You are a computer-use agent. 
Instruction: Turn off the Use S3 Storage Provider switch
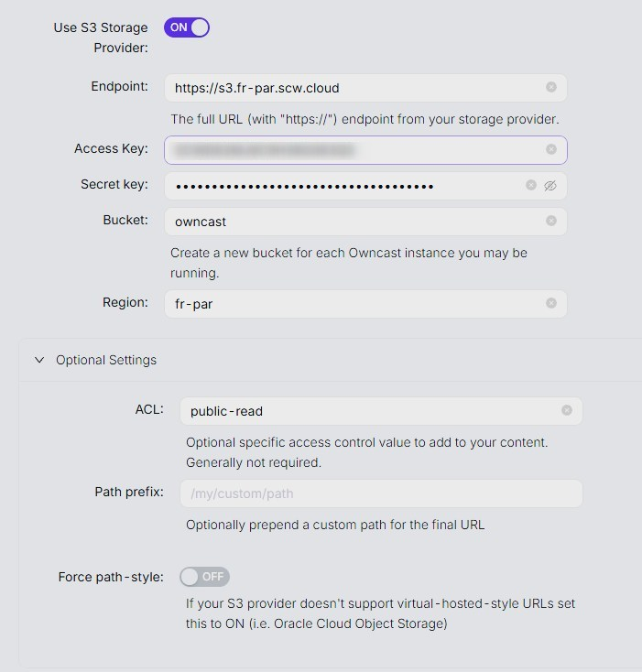pyautogui.click(x=187, y=27)
